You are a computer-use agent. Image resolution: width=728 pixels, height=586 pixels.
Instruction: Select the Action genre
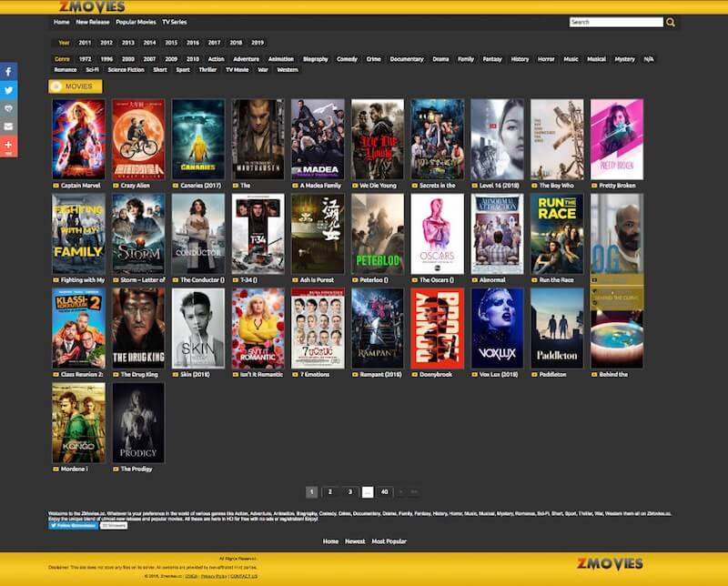coord(216,59)
